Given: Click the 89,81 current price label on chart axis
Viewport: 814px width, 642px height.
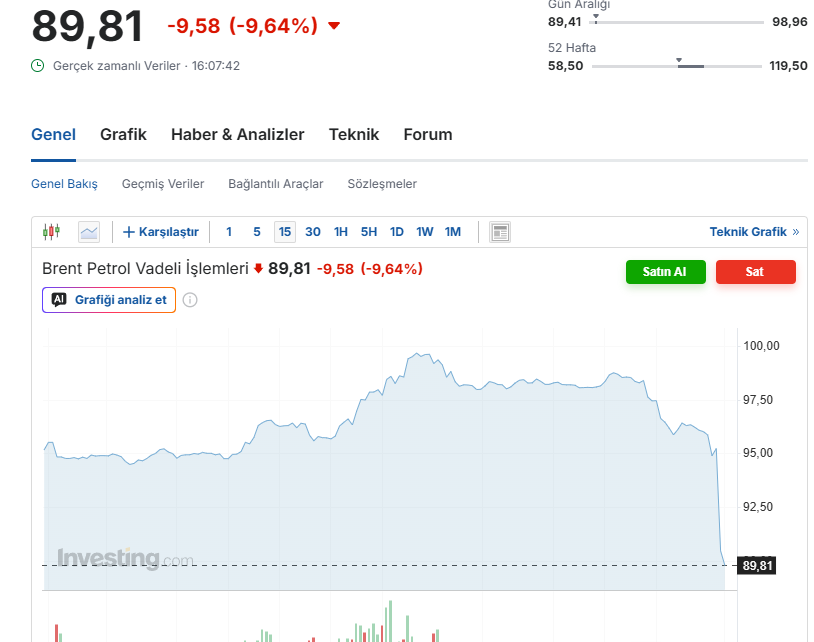Looking at the screenshot, I should 758,566.
